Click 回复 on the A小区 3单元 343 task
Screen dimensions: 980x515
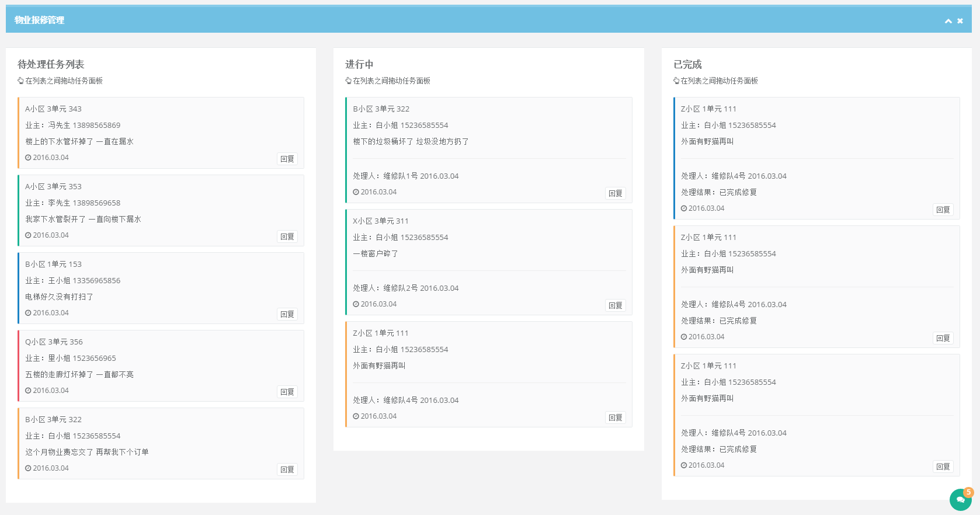click(x=287, y=159)
